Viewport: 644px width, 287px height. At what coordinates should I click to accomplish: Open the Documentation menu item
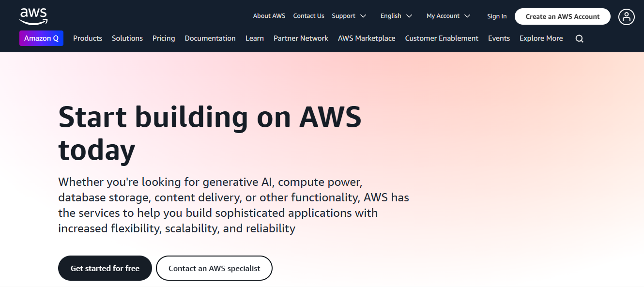click(210, 38)
